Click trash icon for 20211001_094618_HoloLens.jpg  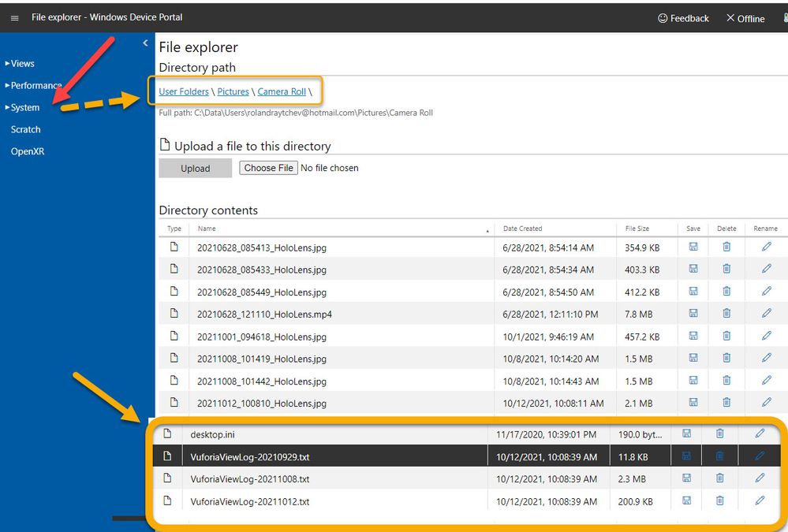coord(726,337)
